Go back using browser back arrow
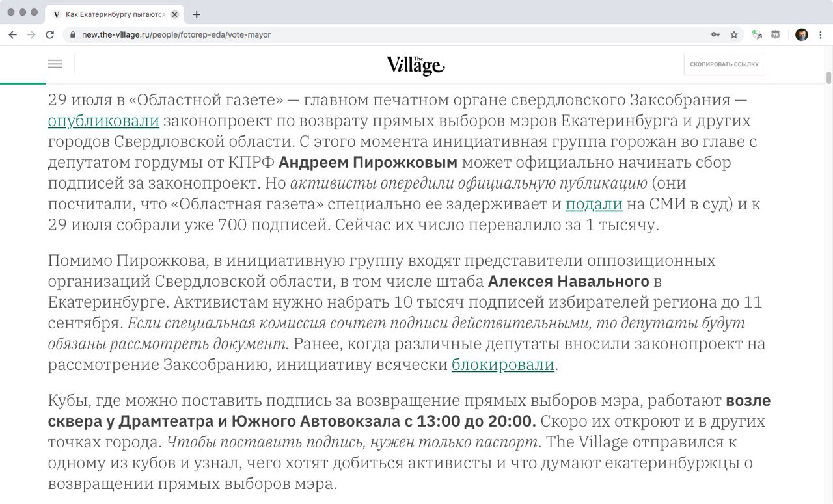 pyautogui.click(x=12, y=34)
